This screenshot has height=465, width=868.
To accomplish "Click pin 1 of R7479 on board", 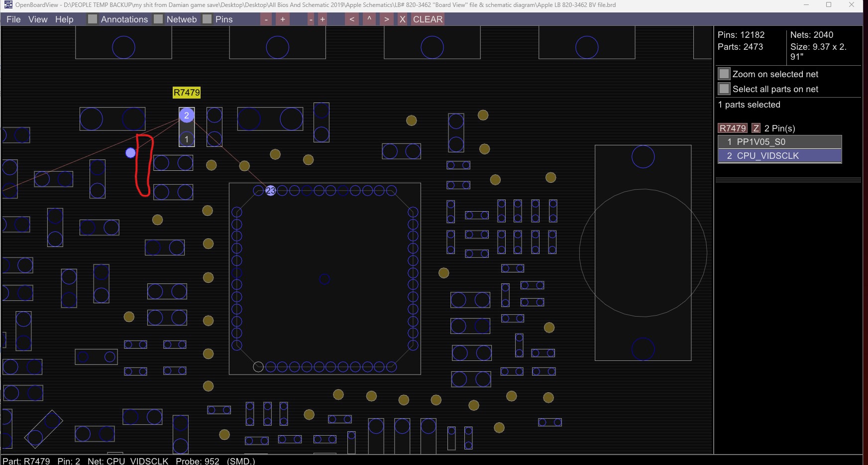I will pos(187,139).
